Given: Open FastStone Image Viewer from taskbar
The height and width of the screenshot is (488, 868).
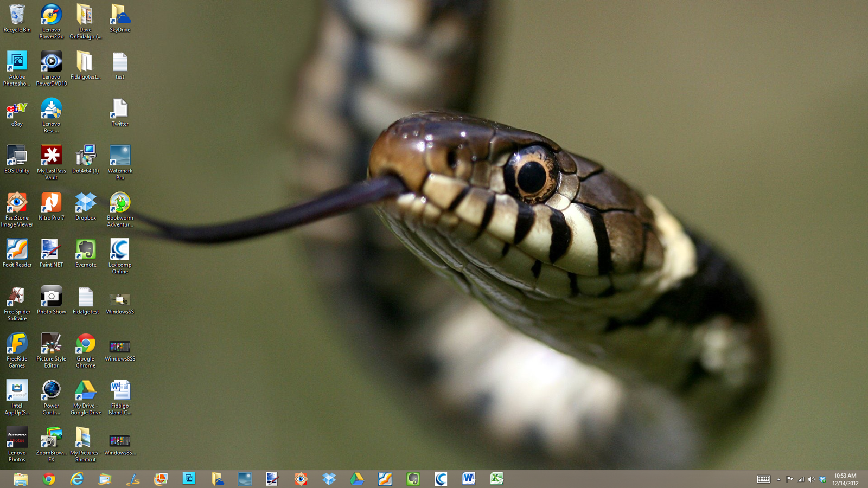Looking at the screenshot, I should click(301, 479).
